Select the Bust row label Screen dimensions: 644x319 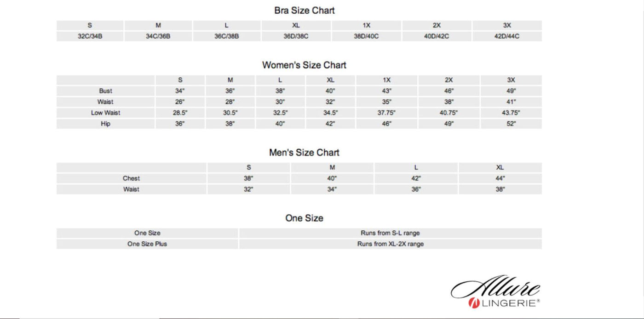pos(105,91)
